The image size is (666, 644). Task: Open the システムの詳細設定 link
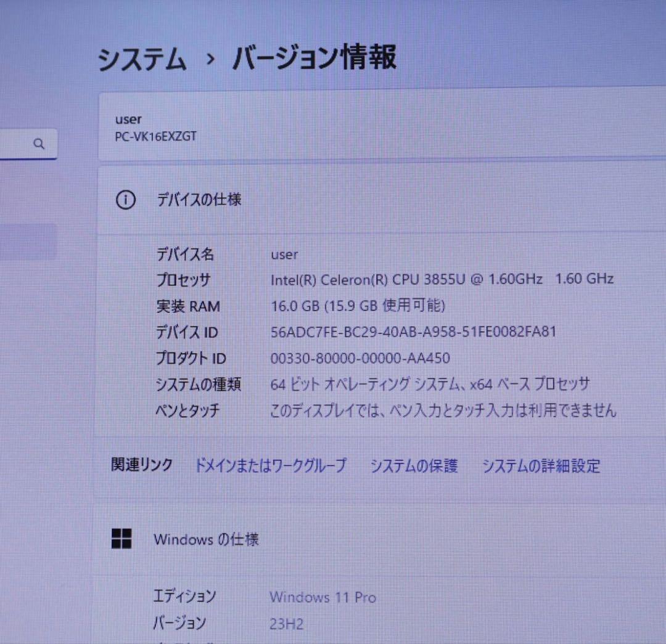(x=542, y=467)
